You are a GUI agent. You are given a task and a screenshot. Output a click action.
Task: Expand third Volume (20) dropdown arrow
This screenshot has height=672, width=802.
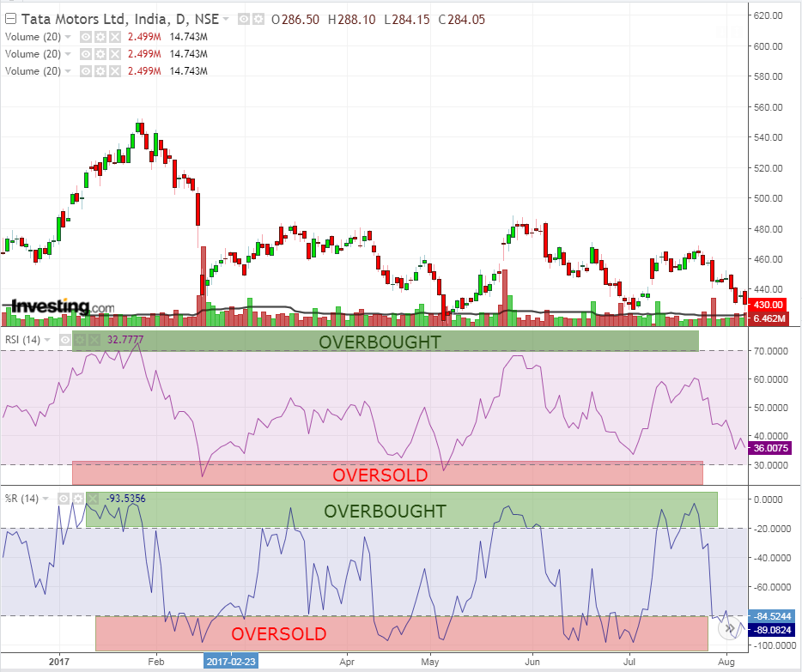[x=68, y=71]
